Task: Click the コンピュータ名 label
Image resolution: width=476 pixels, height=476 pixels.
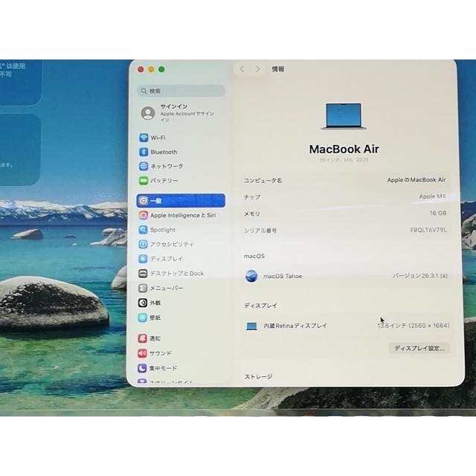Action: pyautogui.click(x=263, y=180)
